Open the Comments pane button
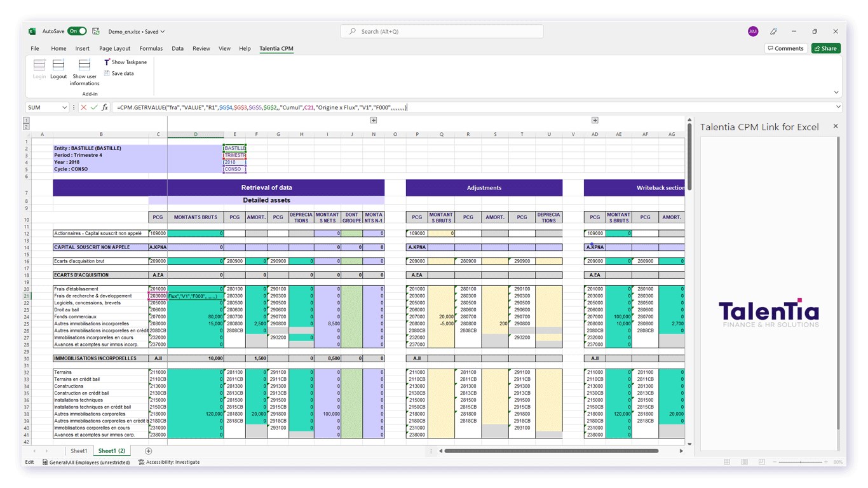The image size is (868, 488). (x=785, y=48)
